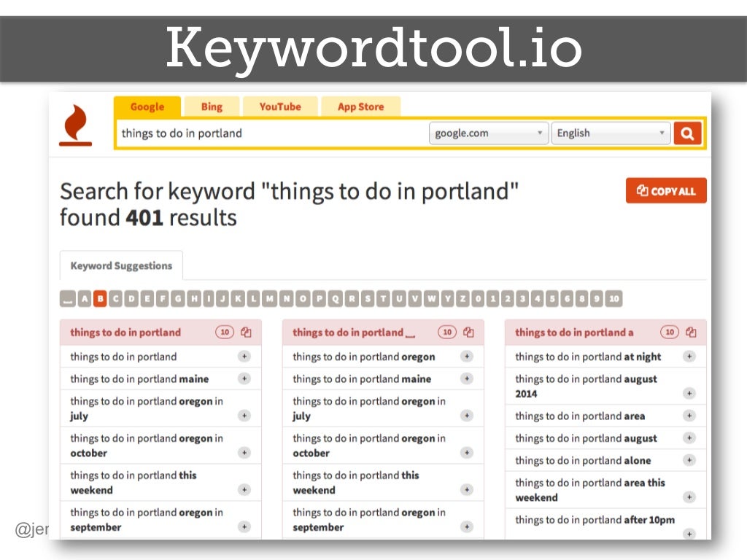747x560 pixels.
Task: Copy the 'things to do in portland _' column list
Action: (x=468, y=332)
